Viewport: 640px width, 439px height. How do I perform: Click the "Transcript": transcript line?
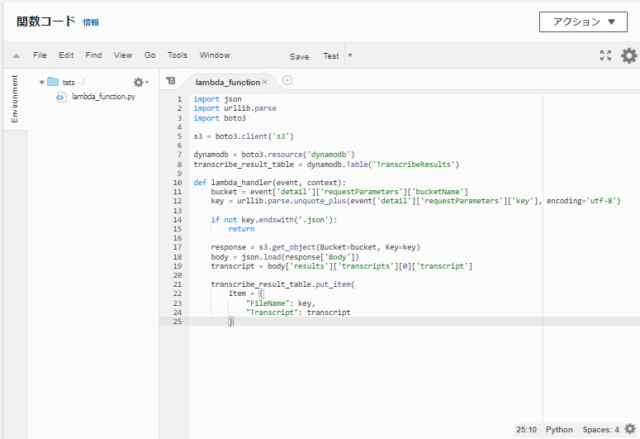click(298, 313)
